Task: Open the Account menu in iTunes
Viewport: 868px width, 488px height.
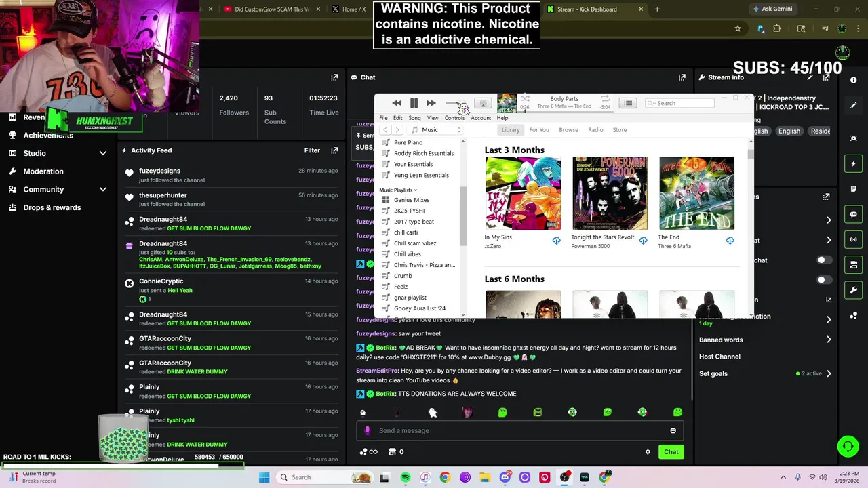Action: 481,118
